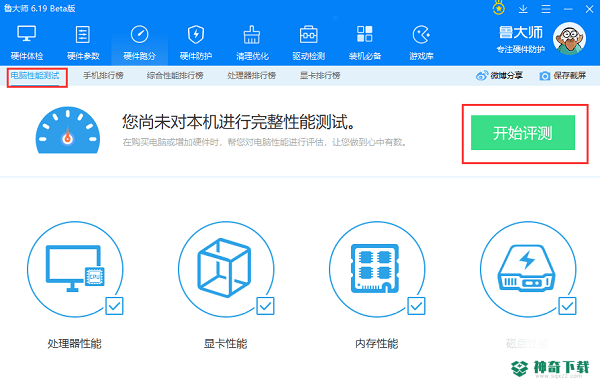
Task: Open the 硬件防护 hardware protection section
Action: 196,43
